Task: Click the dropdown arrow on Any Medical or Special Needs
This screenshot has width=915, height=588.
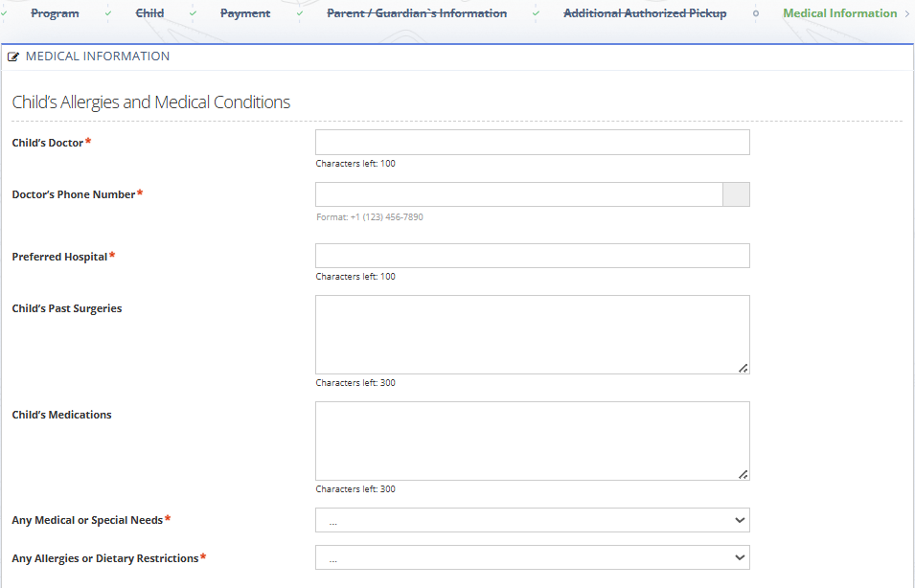Action: click(739, 519)
